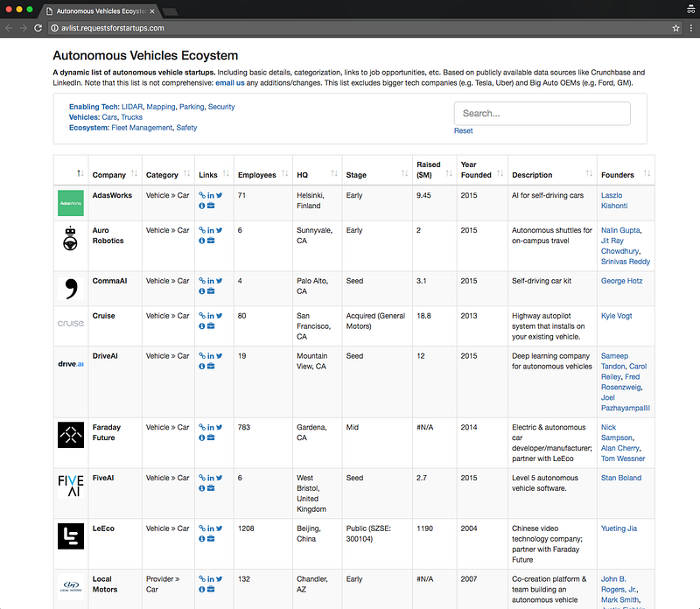Open Cruise jobs briefcase icon
This screenshot has width=700, height=609.
click(211, 327)
